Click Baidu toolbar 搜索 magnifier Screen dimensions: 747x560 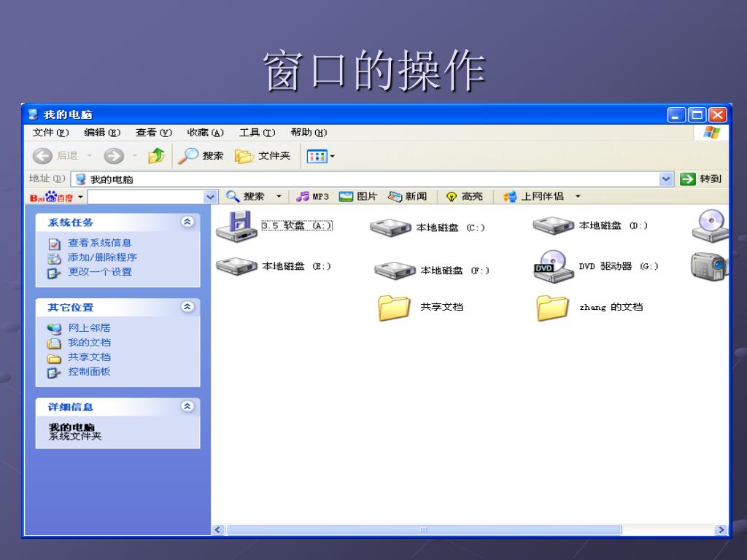point(233,196)
